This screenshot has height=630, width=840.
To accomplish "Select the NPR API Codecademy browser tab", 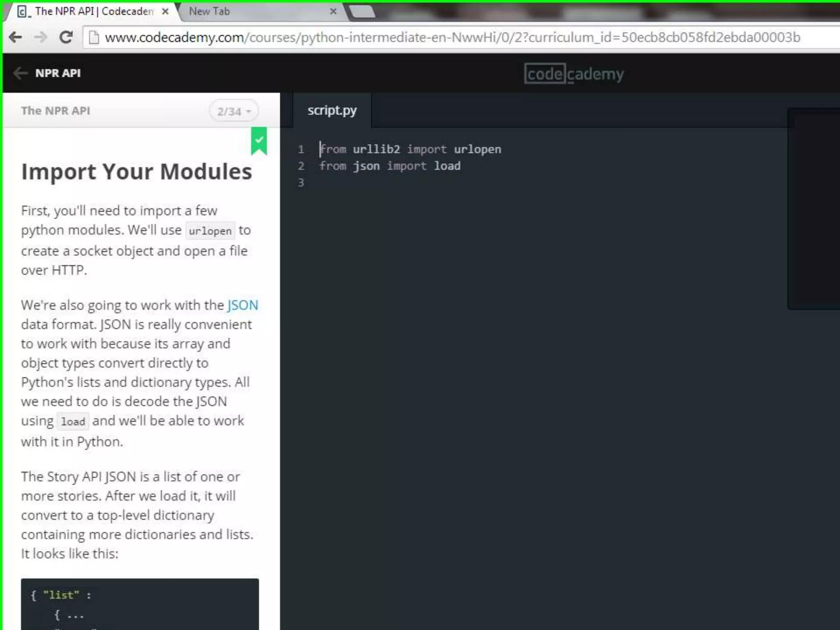I will (x=92, y=11).
